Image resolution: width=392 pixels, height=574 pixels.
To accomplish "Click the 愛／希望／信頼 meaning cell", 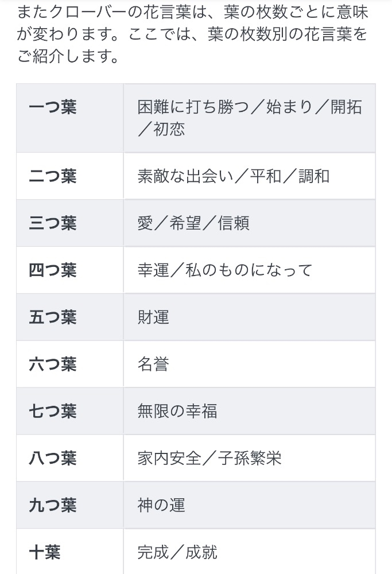I will (x=249, y=223).
